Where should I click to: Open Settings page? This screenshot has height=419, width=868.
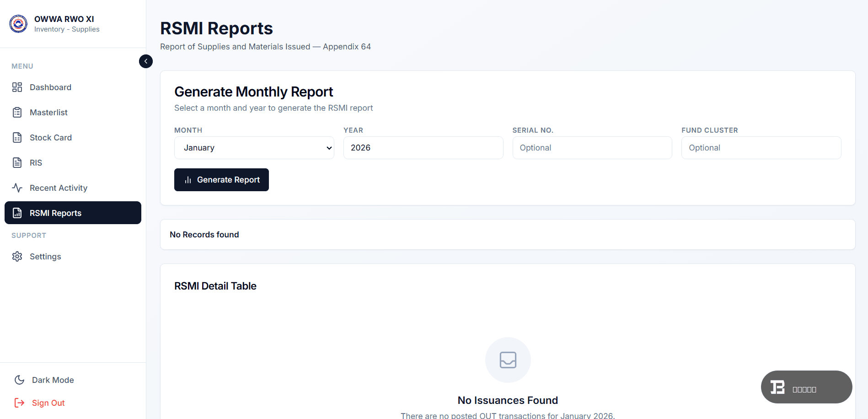(x=73, y=257)
